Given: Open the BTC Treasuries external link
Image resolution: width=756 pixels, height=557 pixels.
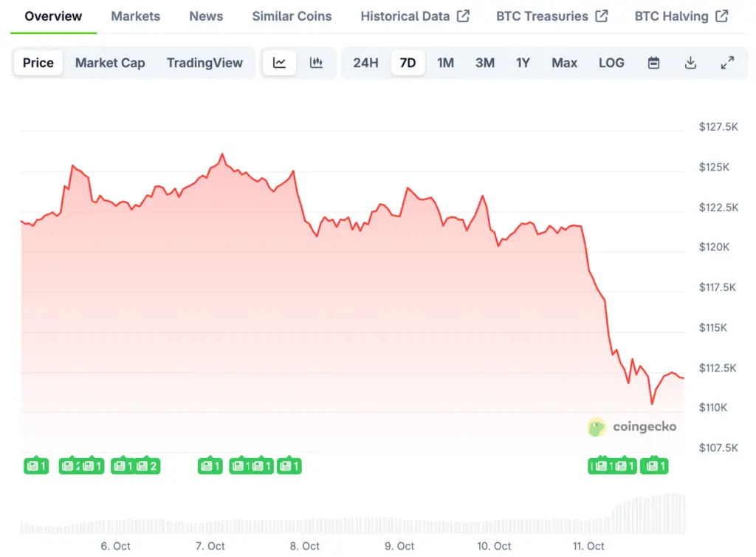Looking at the screenshot, I should point(551,16).
